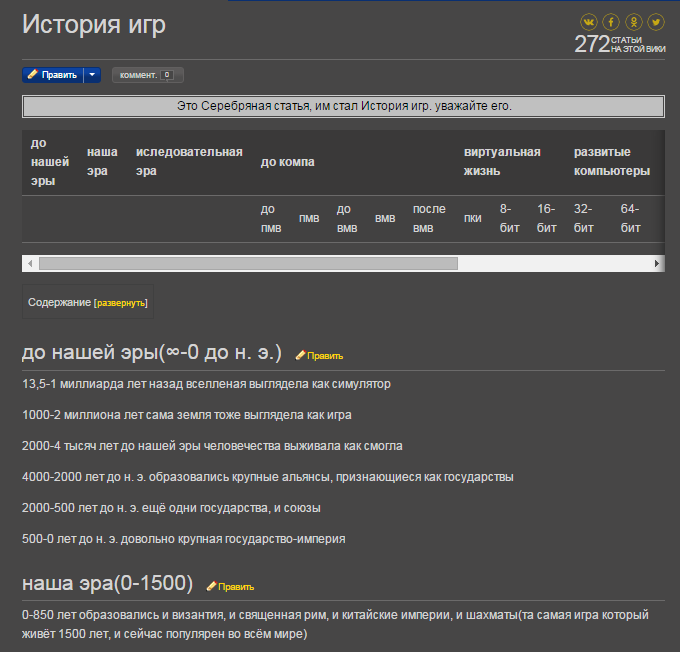Click paragraph '0-850 лет образовались и византия'

click(335, 625)
